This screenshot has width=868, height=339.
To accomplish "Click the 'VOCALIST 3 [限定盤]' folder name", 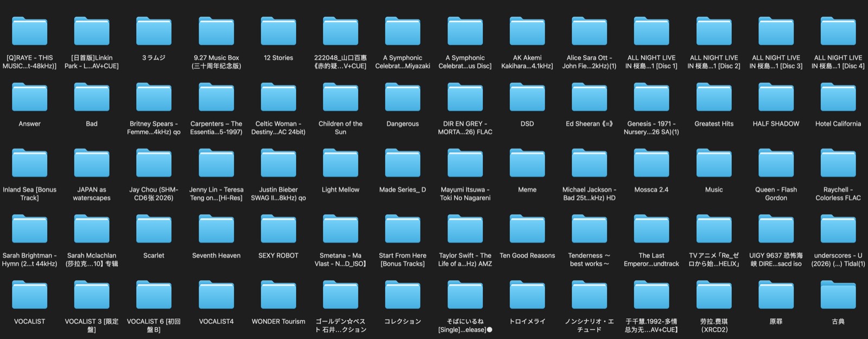I will (92, 325).
